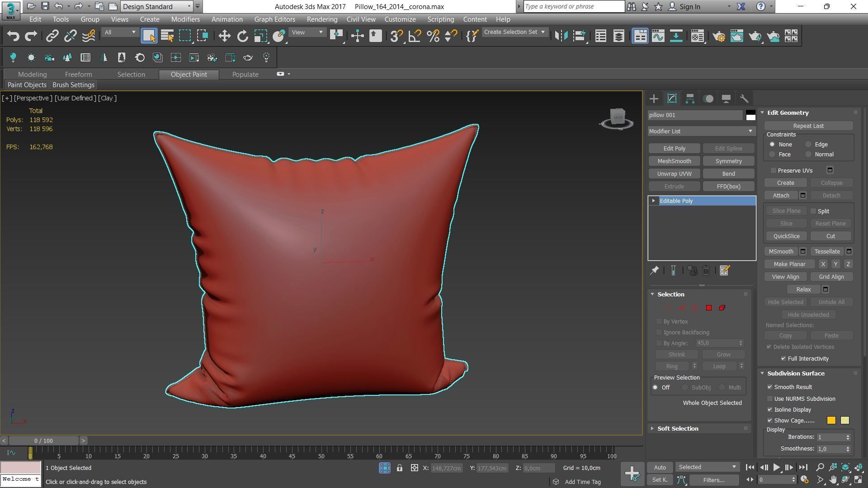Choose the Select and Scale tool

[260, 36]
